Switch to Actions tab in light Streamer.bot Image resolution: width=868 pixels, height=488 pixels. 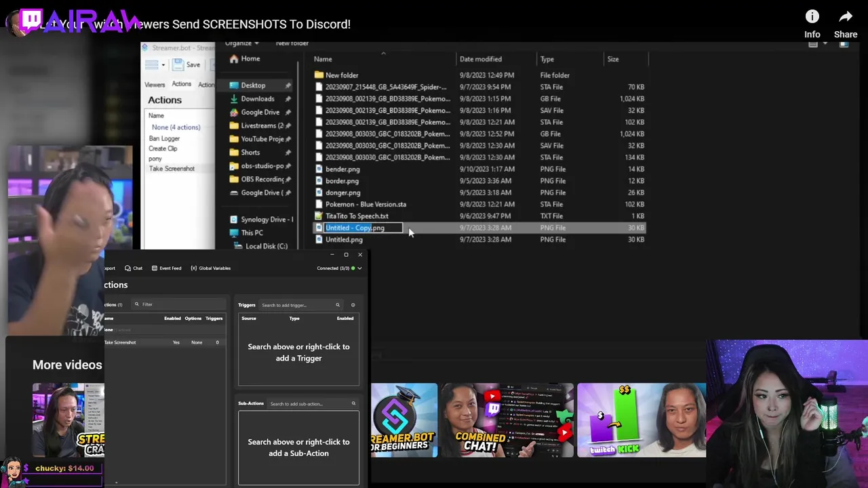click(x=181, y=84)
